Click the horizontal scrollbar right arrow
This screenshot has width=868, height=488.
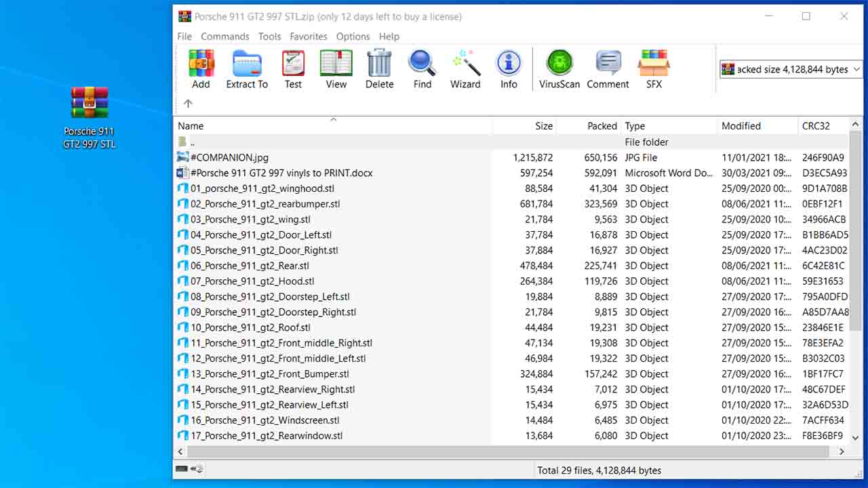[842, 451]
